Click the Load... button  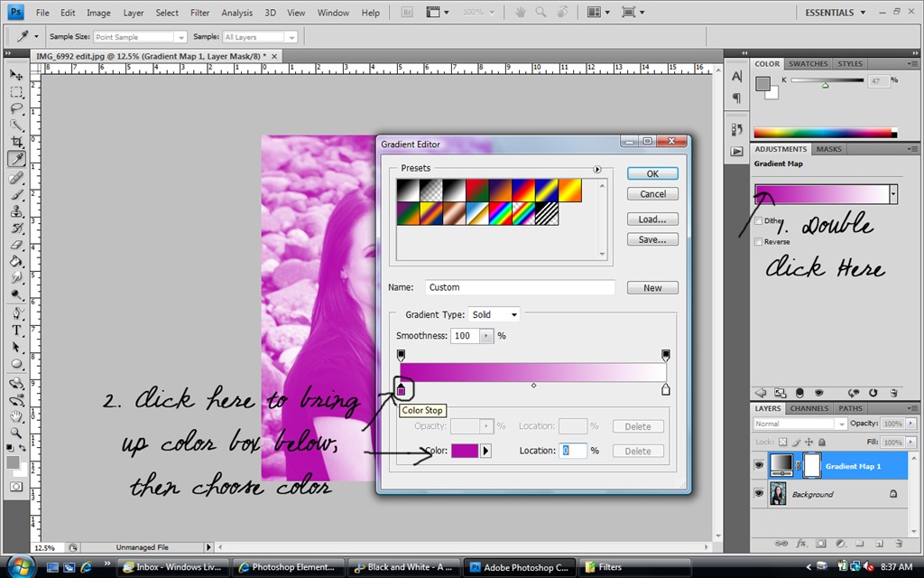652,219
